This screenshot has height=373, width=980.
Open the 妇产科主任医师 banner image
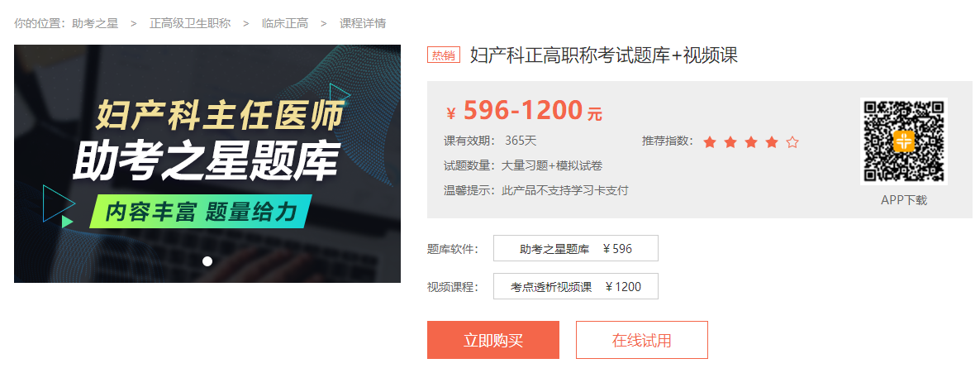pos(207,164)
